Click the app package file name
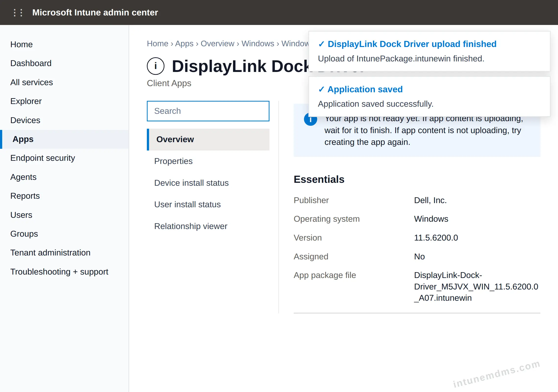Image resolution: width=558 pixels, height=392 pixels. 476,287
